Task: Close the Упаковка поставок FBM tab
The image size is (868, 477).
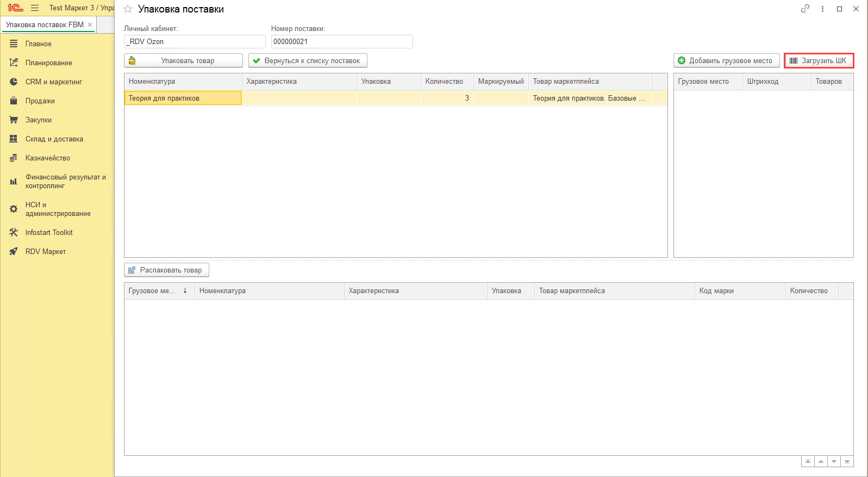Action: [x=90, y=25]
